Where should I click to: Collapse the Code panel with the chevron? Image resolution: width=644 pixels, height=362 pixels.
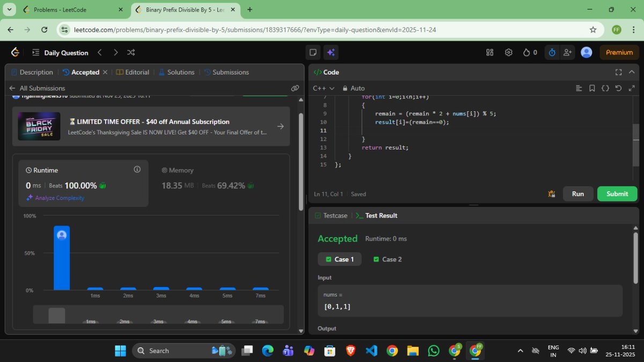point(631,71)
